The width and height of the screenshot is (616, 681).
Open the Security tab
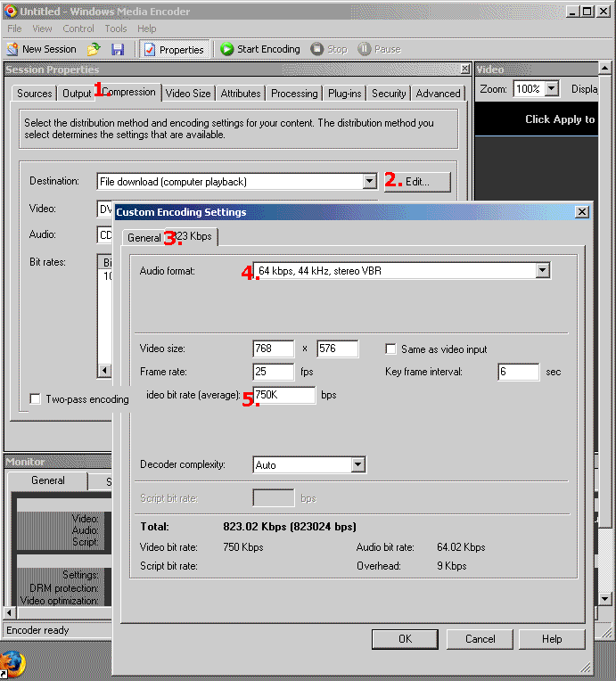pos(389,94)
